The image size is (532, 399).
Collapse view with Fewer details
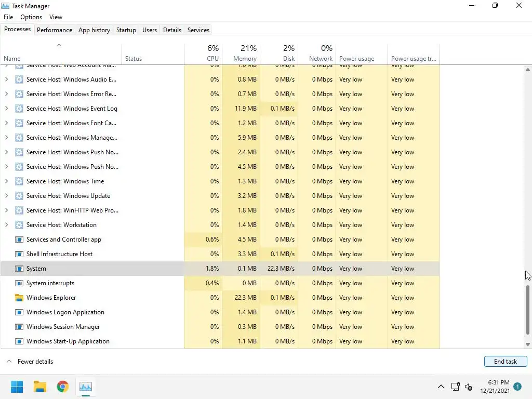click(x=30, y=362)
